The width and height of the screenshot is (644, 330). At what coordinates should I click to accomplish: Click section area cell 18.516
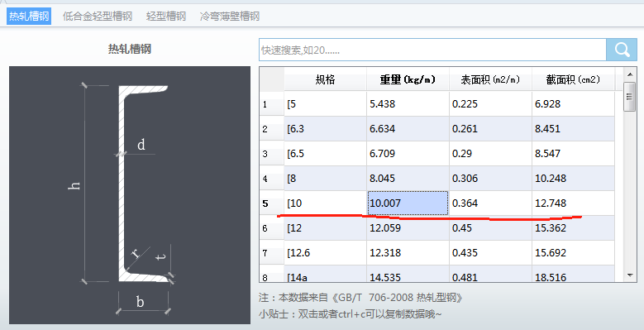pos(574,274)
